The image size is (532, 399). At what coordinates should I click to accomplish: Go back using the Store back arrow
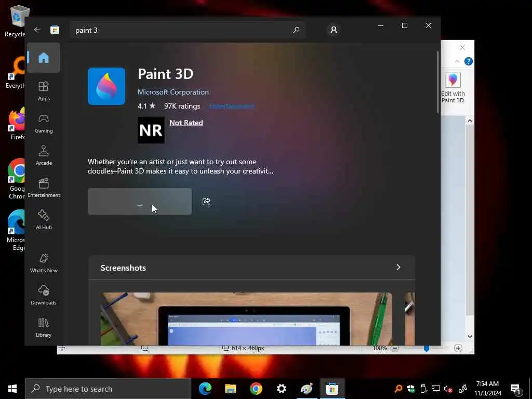(x=37, y=30)
